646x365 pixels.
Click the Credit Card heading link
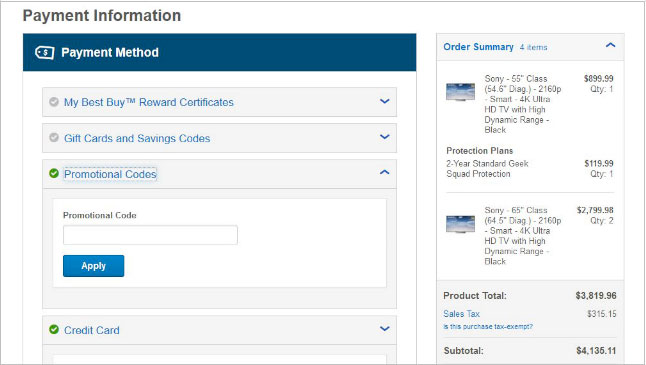[x=92, y=330]
